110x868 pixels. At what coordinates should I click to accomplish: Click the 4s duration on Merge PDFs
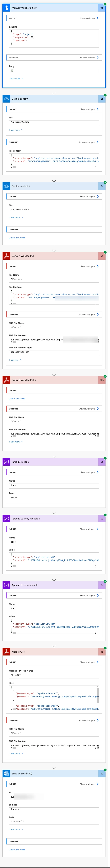(x=102, y=652)
